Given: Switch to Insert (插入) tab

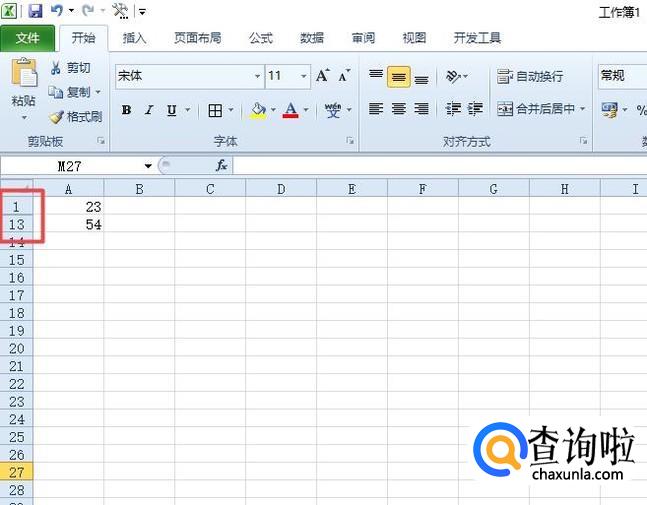Looking at the screenshot, I should [135, 38].
